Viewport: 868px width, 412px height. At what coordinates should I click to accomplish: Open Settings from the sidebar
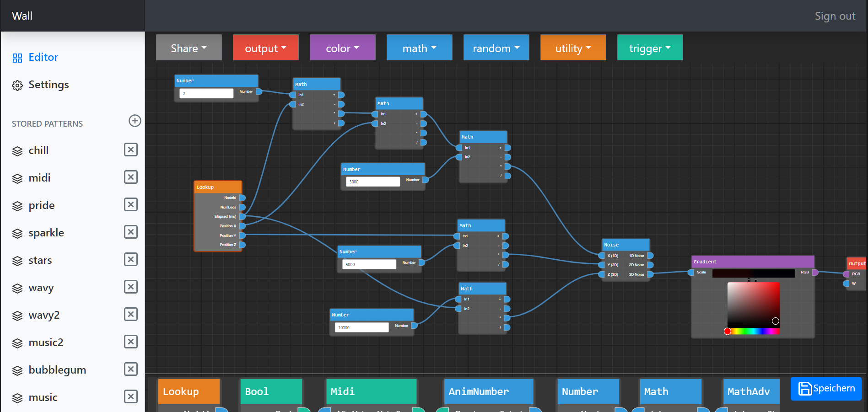pyautogui.click(x=40, y=85)
